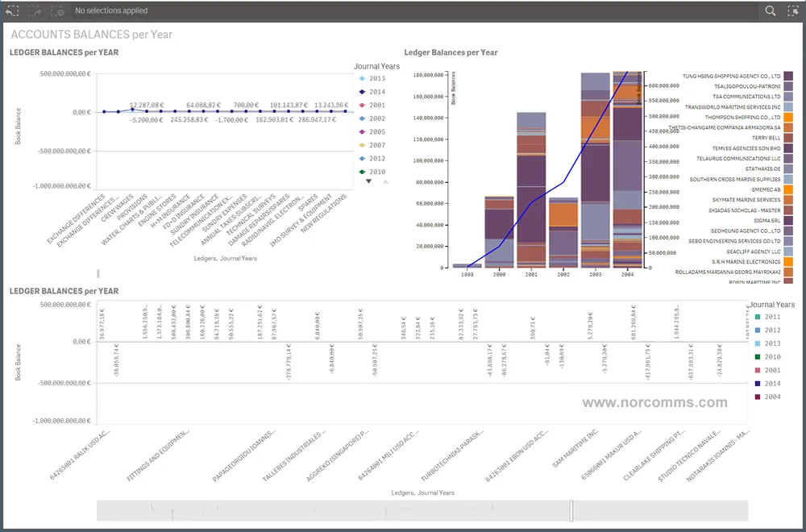Open smart search with the magnifier icon
Viewport: 806px width, 532px height.
pyautogui.click(x=769, y=10)
